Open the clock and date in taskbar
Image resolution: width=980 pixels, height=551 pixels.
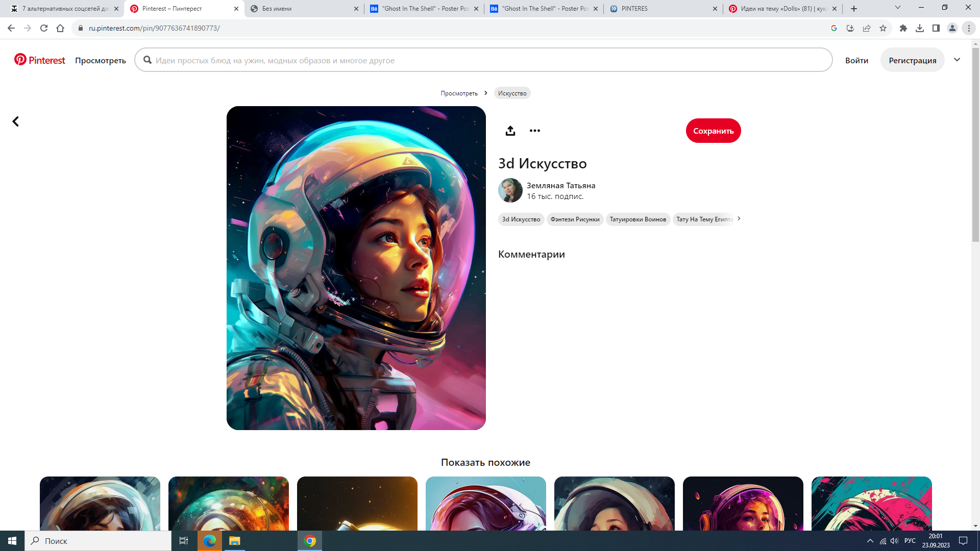[x=936, y=541]
